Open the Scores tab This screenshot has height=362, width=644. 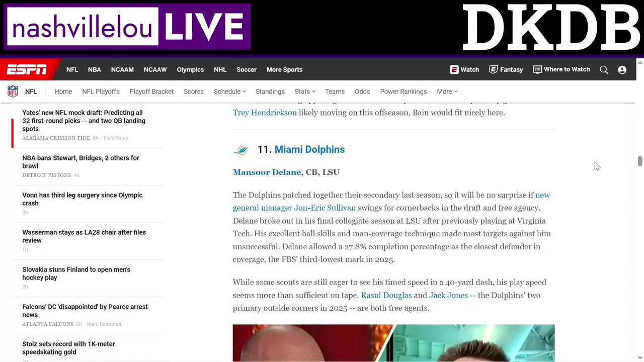[194, 92]
